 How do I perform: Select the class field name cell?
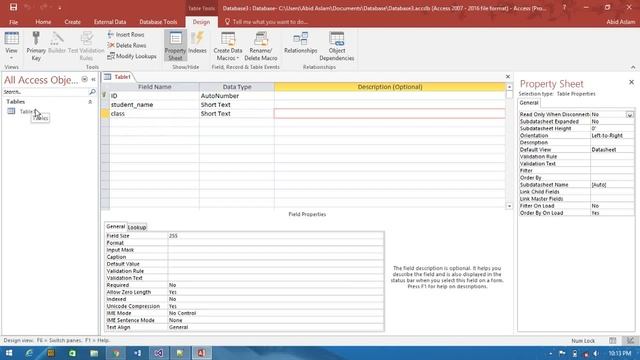pos(154,114)
